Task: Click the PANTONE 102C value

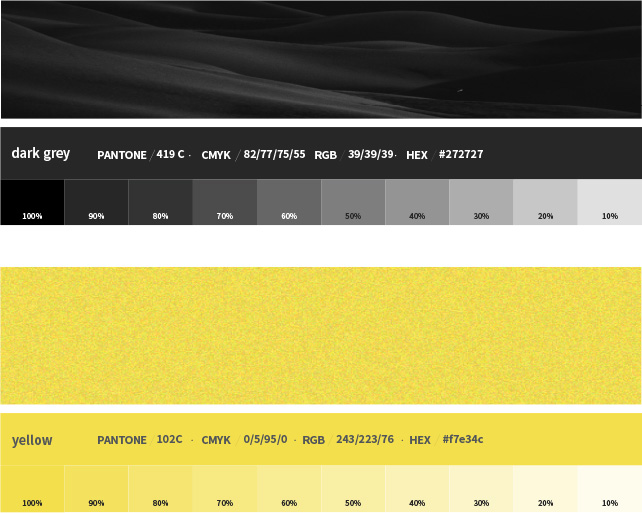Action: 169,440
